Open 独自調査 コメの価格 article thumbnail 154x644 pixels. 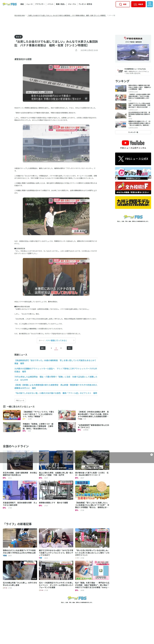point(92,490)
